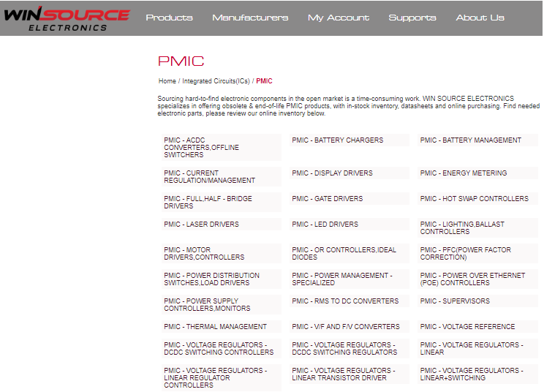This screenshot has height=392, width=544.
Task: Go to Home breadcrumb link
Action: 167,81
